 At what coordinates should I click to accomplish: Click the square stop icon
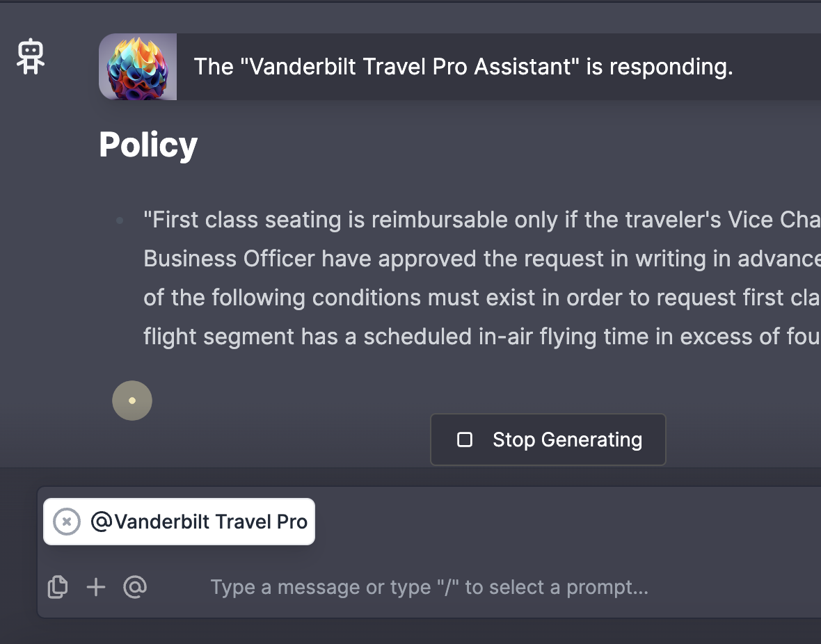click(465, 440)
